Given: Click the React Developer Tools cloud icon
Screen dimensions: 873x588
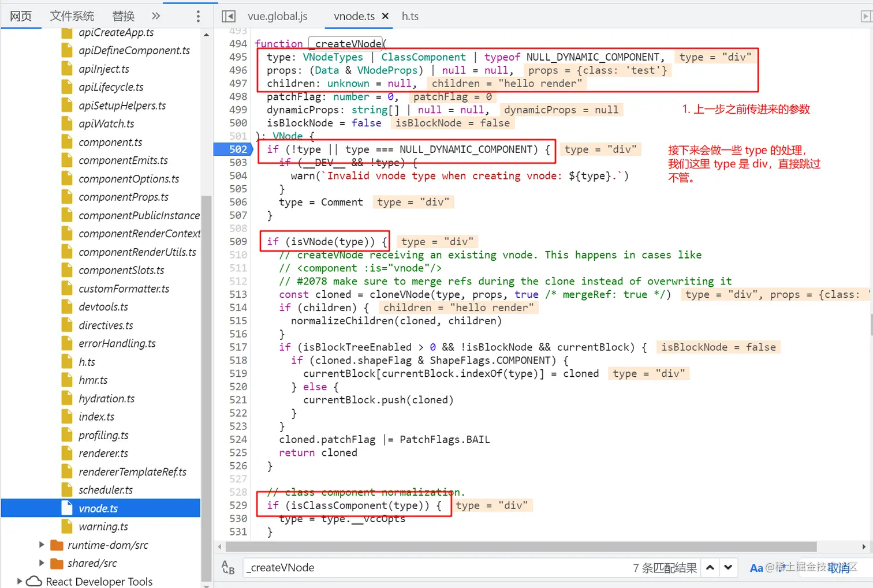Looking at the screenshot, I should 34,581.
